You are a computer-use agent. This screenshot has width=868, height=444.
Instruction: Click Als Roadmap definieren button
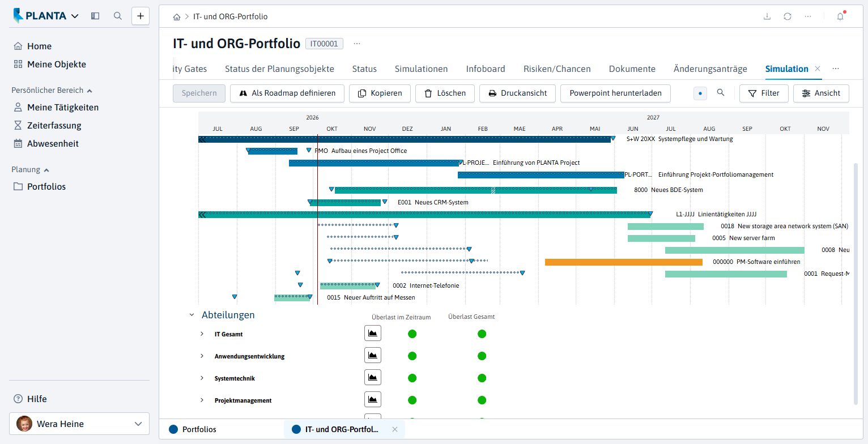coord(287,93)
